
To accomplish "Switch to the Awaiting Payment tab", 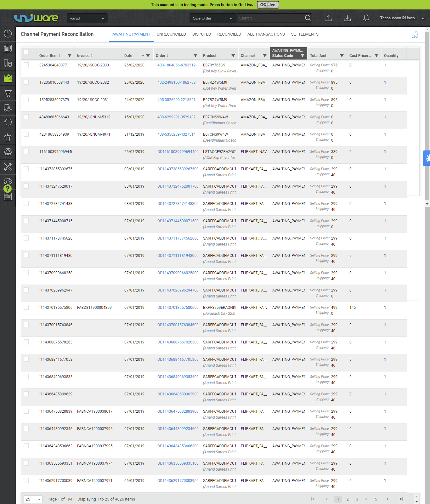I will pos(131,34).
